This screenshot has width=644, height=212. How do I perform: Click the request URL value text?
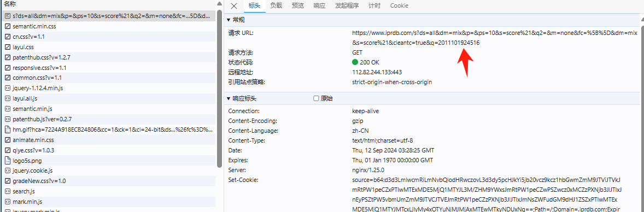[x=495, y=37]
